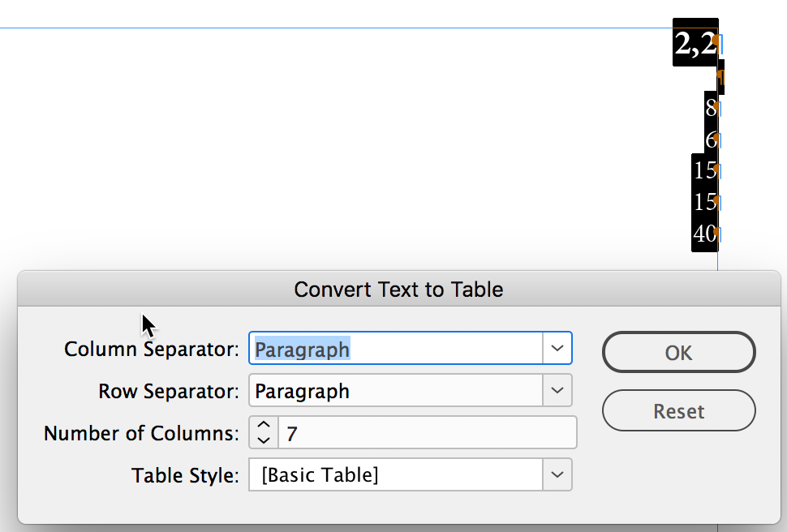Click the highlighted "2,2" text in the document

(695, 44)
